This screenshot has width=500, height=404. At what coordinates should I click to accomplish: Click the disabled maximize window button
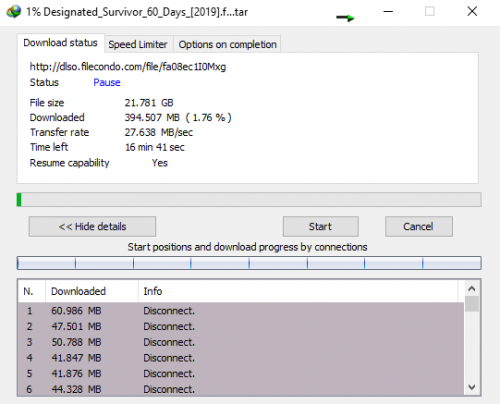(430, 11)
